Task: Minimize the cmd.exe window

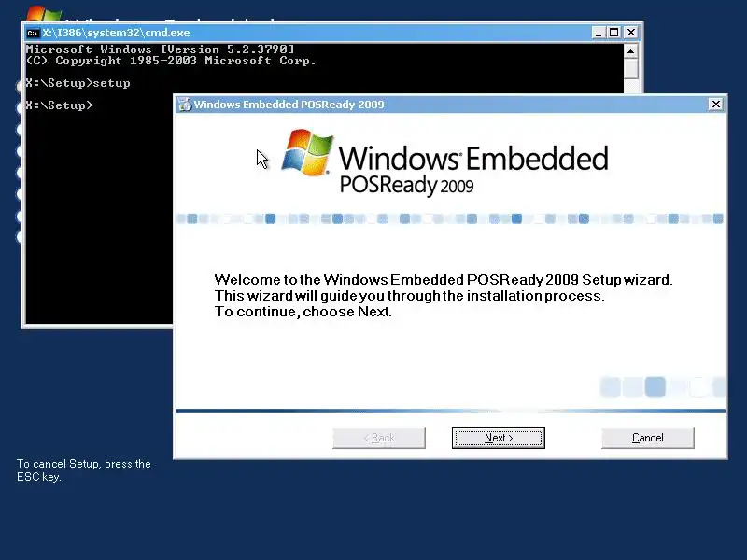Action: (x=599, y=33)
